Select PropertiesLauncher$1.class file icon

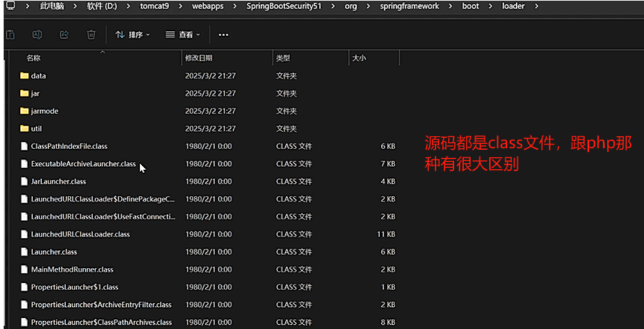pos(25,287)
